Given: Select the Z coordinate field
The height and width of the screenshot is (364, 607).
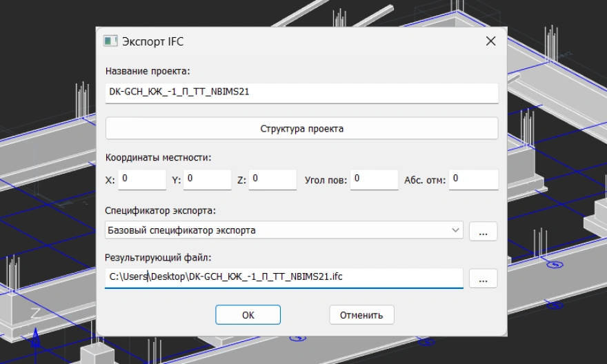Looking at the screenshot, I should (x=272, y=179).
